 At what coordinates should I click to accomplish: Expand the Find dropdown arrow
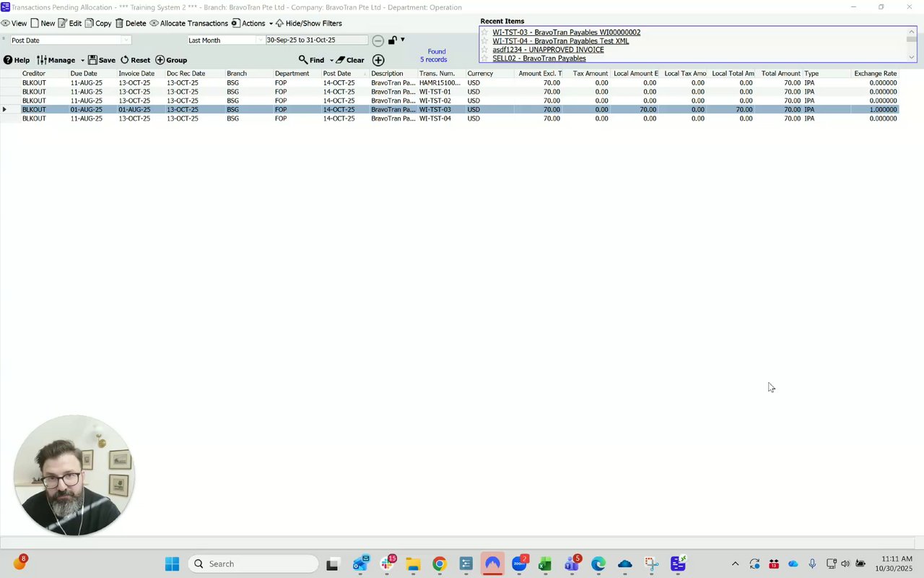coord(331,61)
